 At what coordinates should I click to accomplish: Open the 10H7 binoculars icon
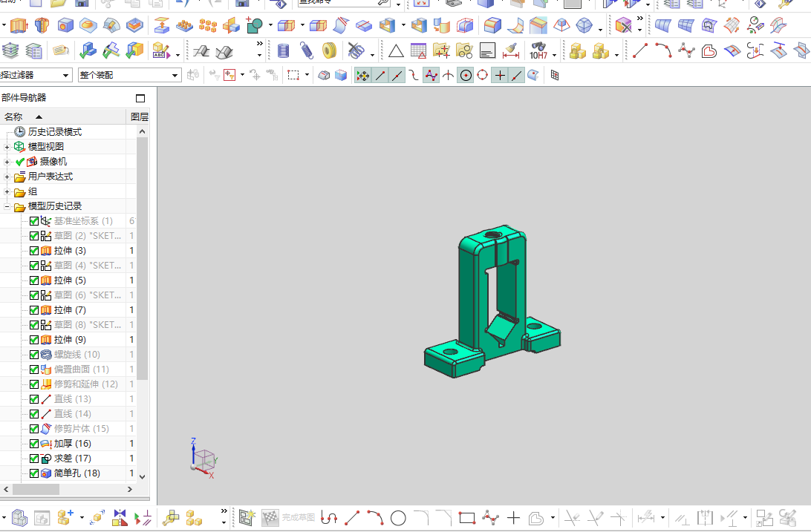538,50
